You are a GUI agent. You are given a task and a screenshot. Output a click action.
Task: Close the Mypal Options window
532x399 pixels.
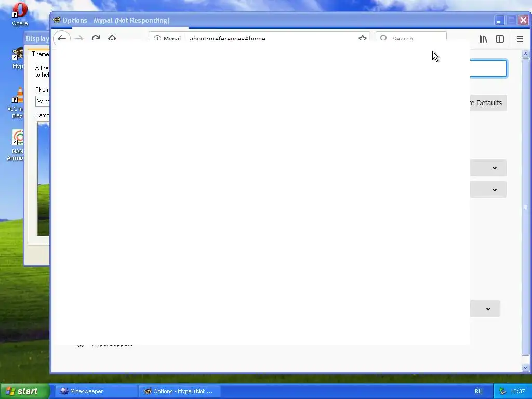click(x=523, y=20)
